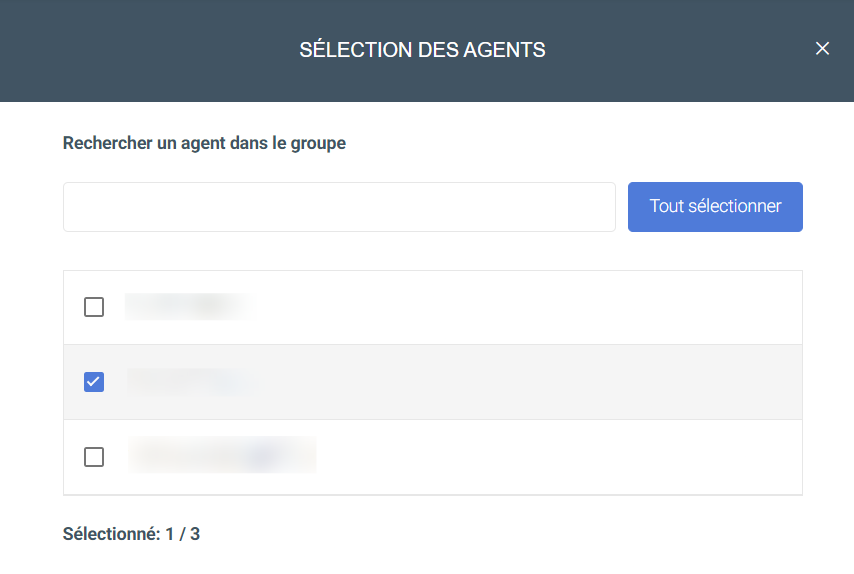Screen dimensions: 854x574
Task: Click the Sélectionné: 1 / 3 counter
Action: click(131, 534)
